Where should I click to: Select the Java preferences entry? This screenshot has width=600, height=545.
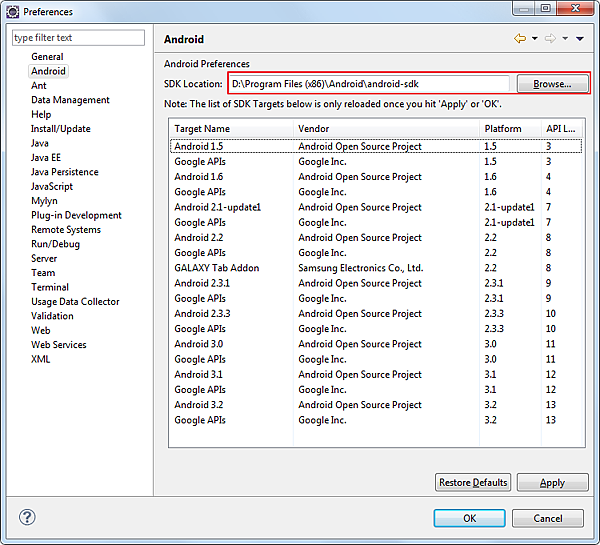click(x=39, y=143)
